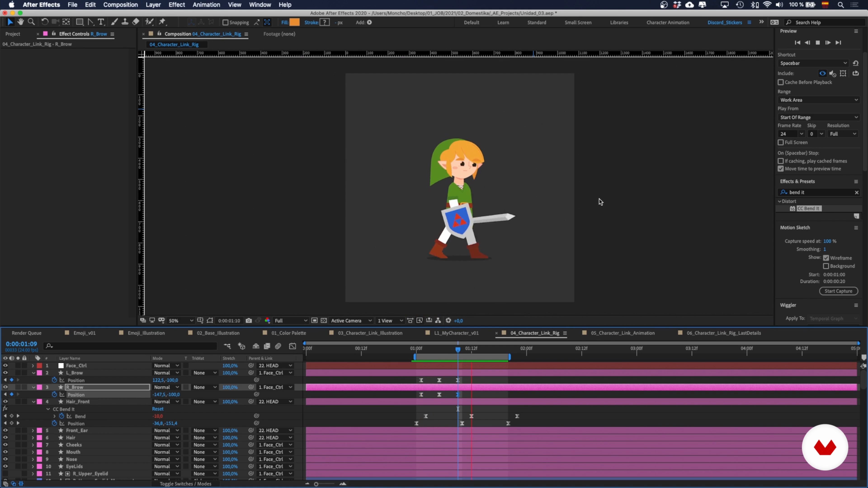
Task: Toggle the transparency grid icon
Action: (x=324, y=321)
